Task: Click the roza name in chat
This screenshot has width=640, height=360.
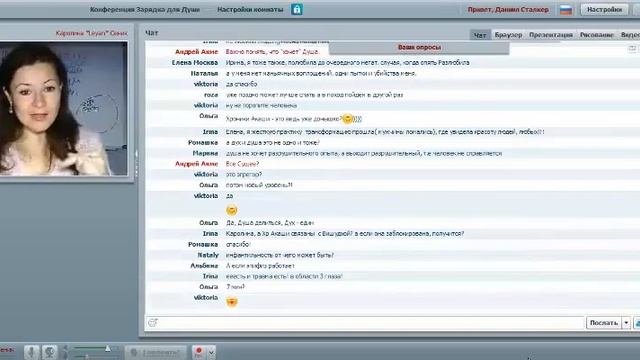Action: [x=211, y=95]
